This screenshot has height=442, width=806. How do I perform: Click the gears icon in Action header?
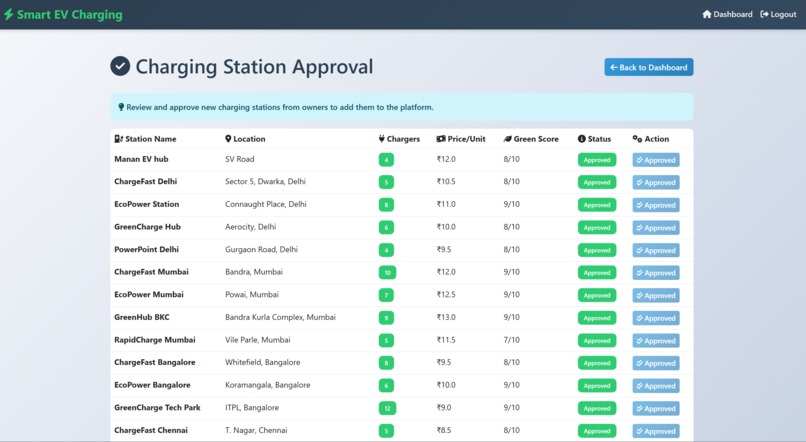[637, 139]
